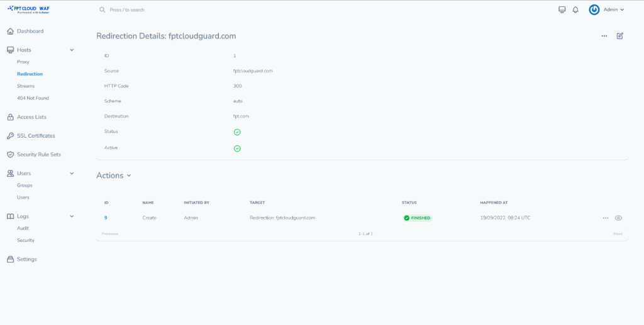Click the Redirection Details page title

[166, 36]
